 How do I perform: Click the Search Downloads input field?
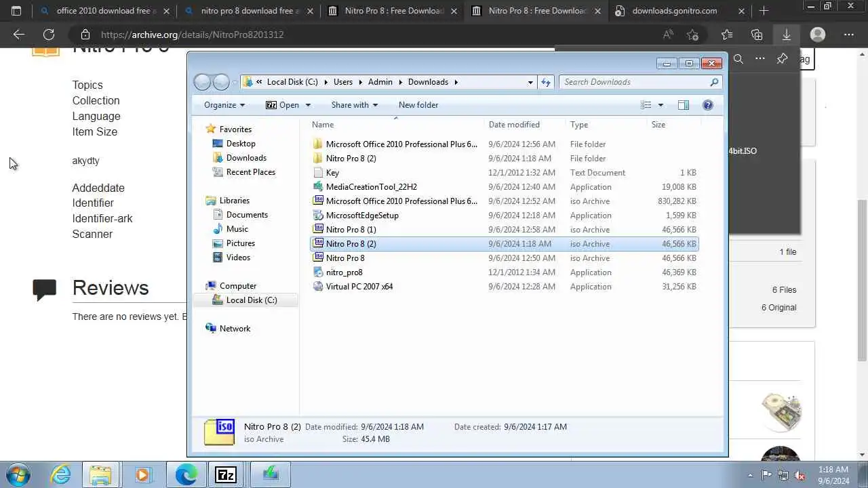[x=634, y=82]
